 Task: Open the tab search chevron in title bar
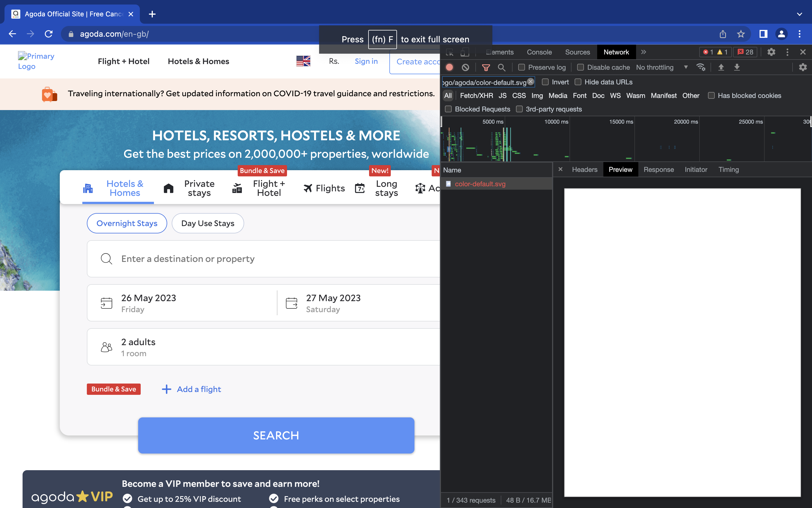(x=800, y=14)
